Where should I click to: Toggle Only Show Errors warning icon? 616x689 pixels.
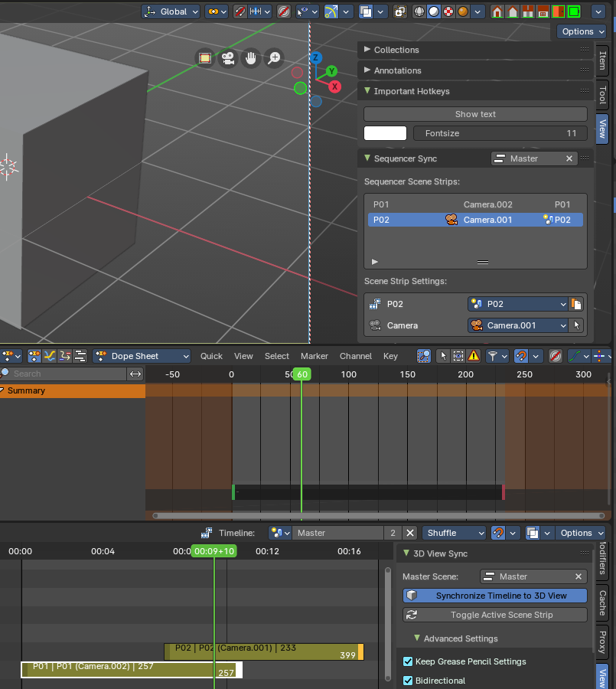tap(474, 356)
